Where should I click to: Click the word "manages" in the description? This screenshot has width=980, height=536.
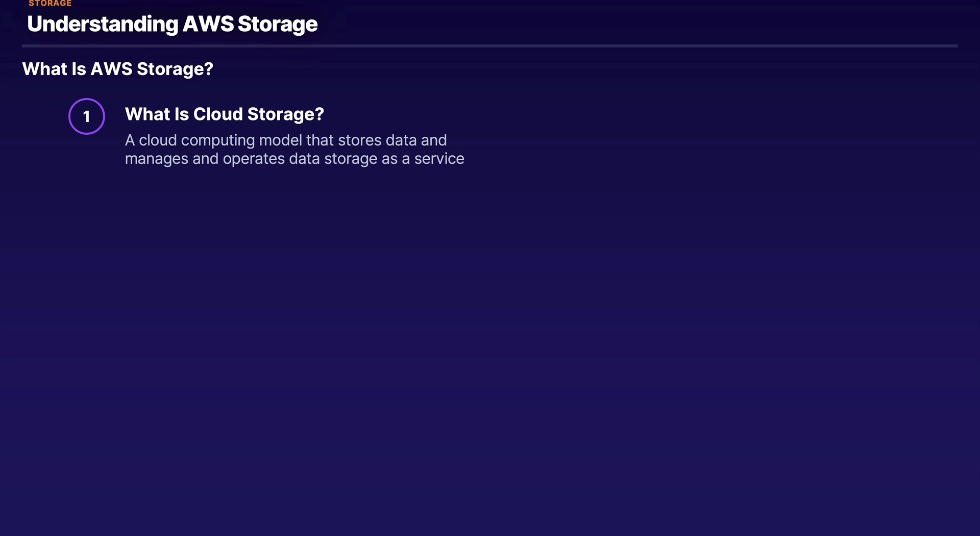[x=156, y=159]
